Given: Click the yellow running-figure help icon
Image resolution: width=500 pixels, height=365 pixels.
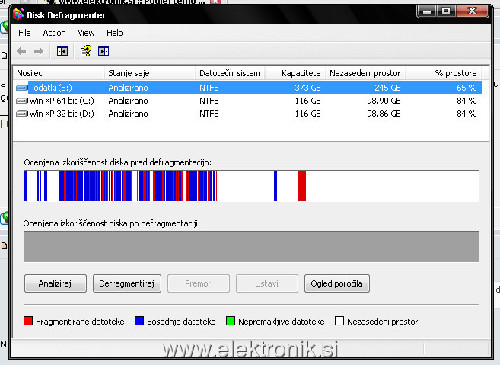Looking at the screenshot, I should [x=86, y=51].
